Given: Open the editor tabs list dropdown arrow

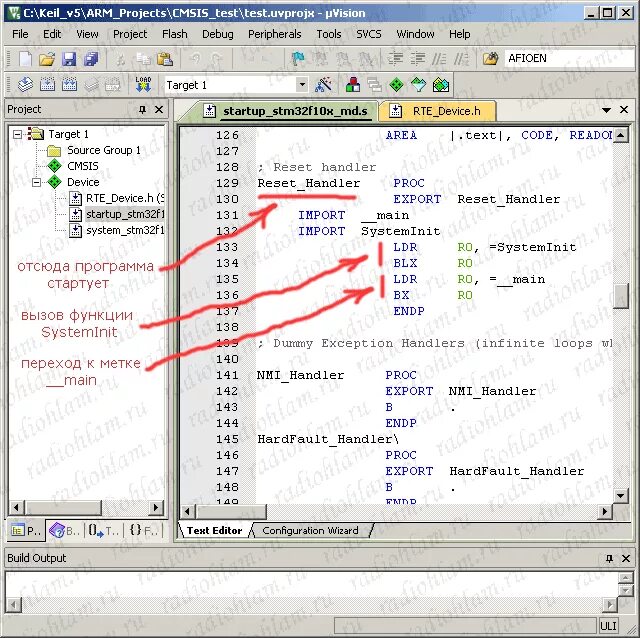Looking at the screenshot, I should 606,110.
